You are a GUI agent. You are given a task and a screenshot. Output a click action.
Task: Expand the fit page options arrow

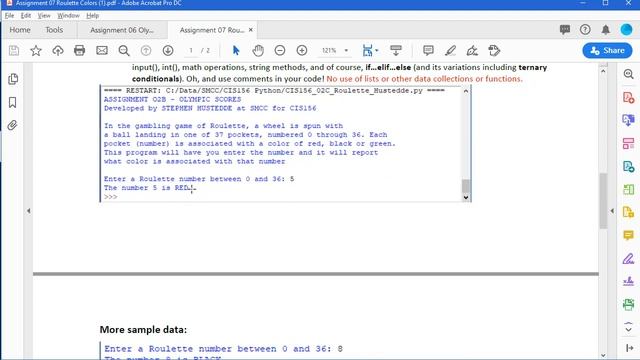click(377, 51)
